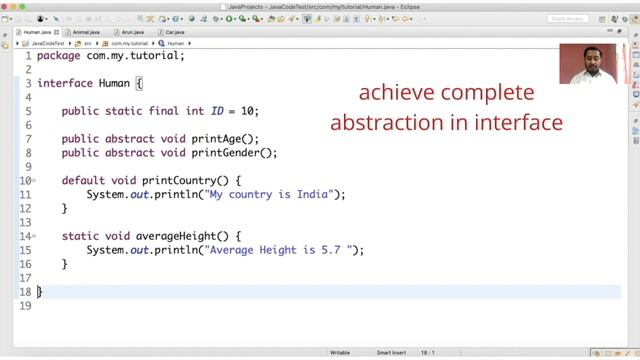
Task: Click the 18 : 1 cursor position indicator
Action: coord(427,353)
